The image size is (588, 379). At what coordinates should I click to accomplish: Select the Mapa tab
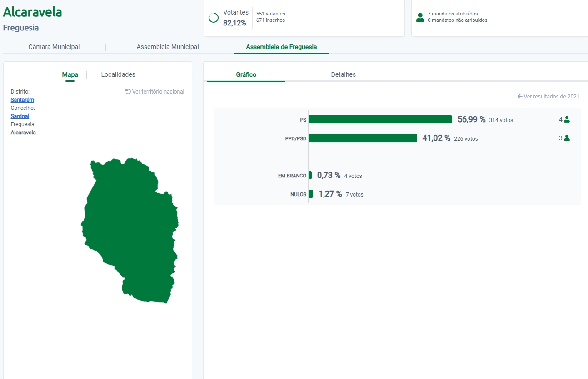coord(70,74)
